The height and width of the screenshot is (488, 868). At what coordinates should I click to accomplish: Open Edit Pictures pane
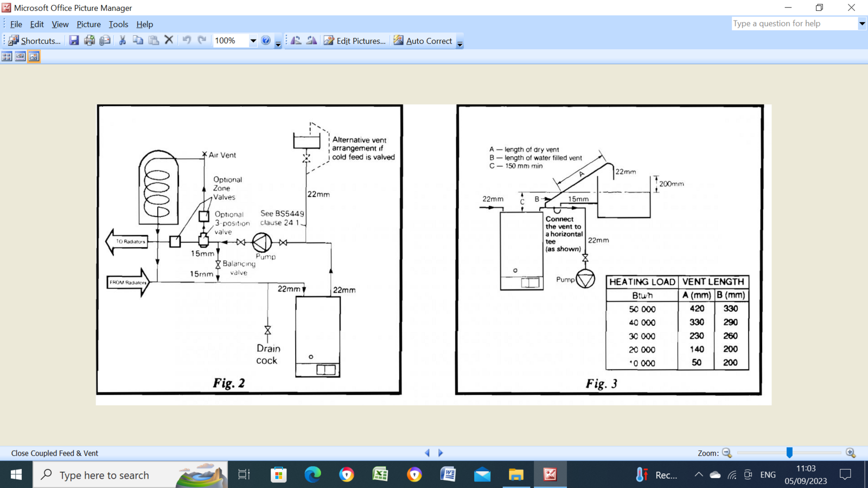(x=355, y=41)
